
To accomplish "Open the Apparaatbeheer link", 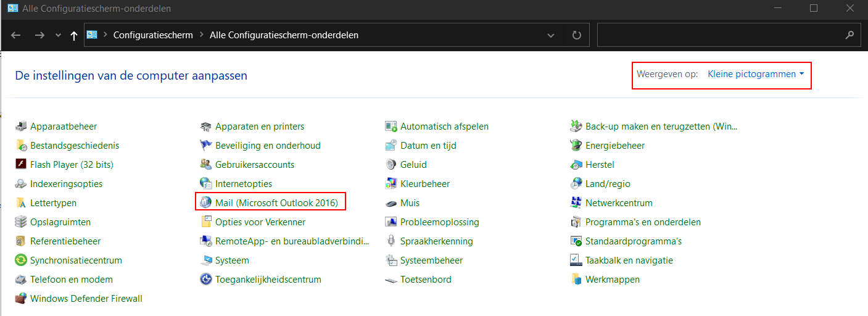I will [64, 126].
